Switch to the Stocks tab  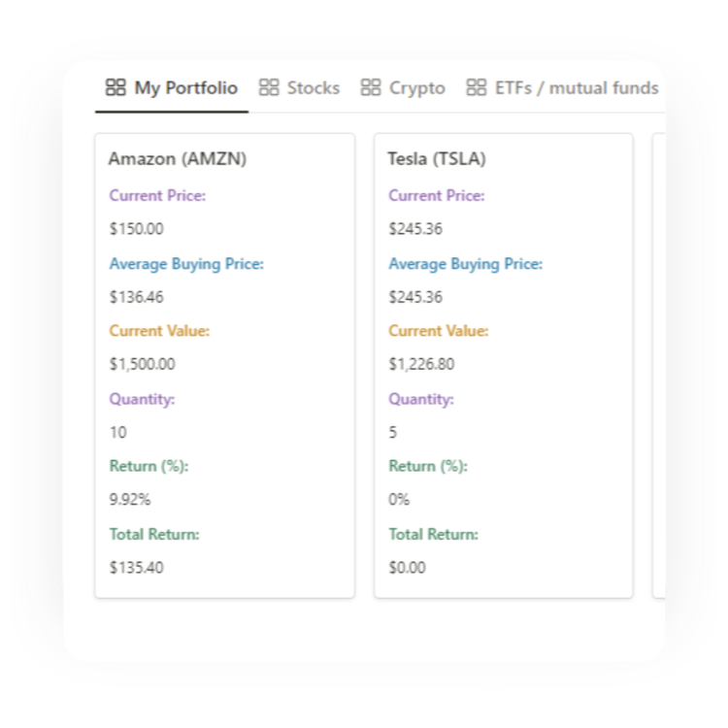[313, 87]
